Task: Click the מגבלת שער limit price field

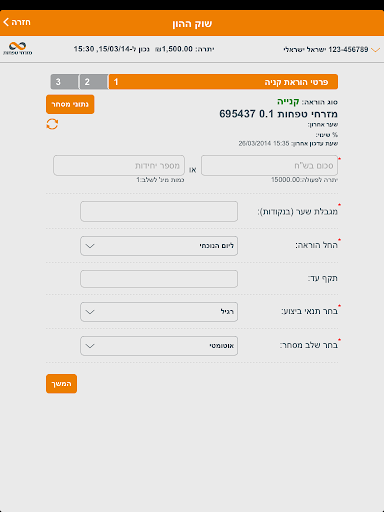Action: click(159, 211)
